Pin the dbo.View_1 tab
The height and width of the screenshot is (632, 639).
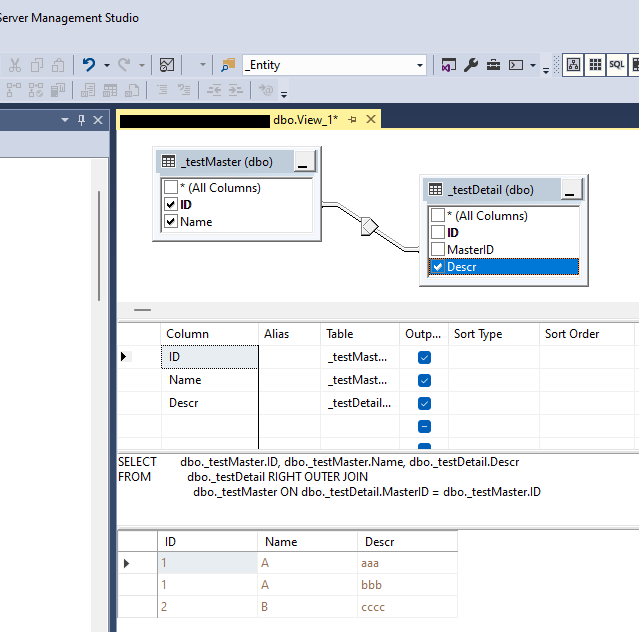click(x=352, y=119)
